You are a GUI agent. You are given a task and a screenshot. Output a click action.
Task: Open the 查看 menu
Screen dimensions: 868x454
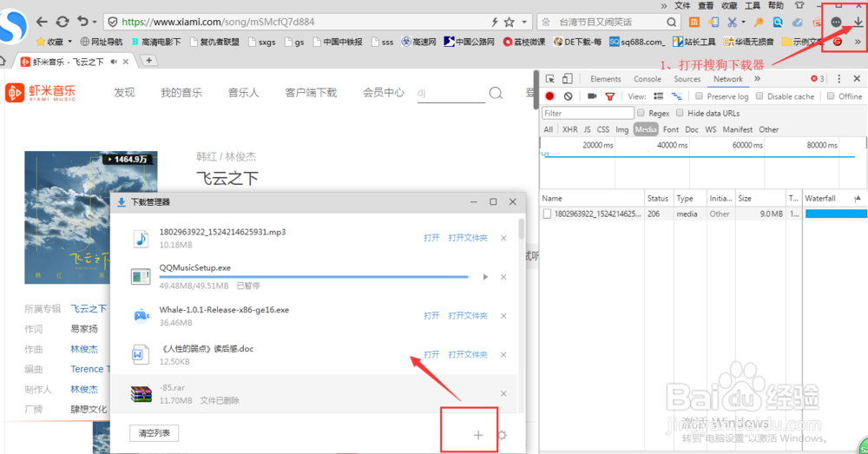(706, 5)
